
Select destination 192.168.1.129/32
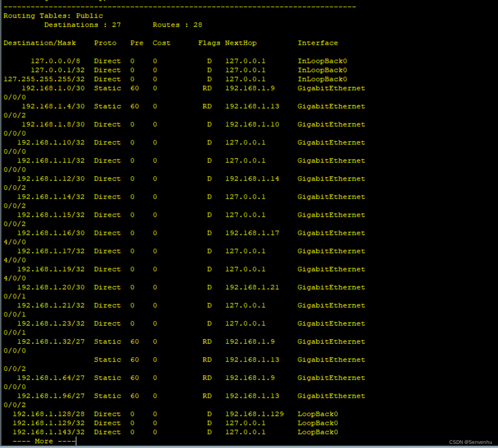[x=49, y=423]
